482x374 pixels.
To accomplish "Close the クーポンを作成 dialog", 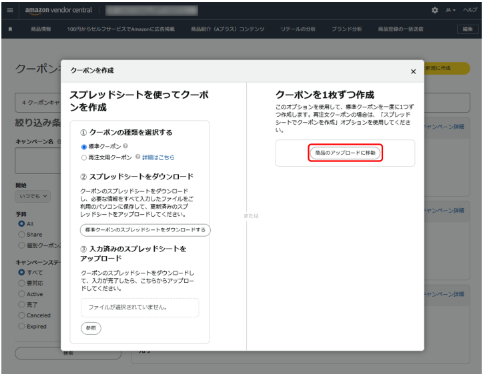I will 413,71.
